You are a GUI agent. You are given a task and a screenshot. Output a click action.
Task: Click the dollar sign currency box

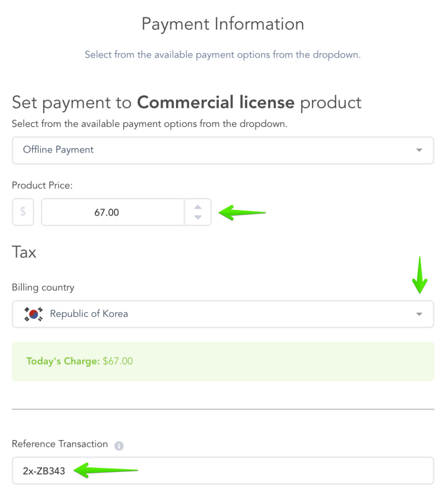pos(23,212)
